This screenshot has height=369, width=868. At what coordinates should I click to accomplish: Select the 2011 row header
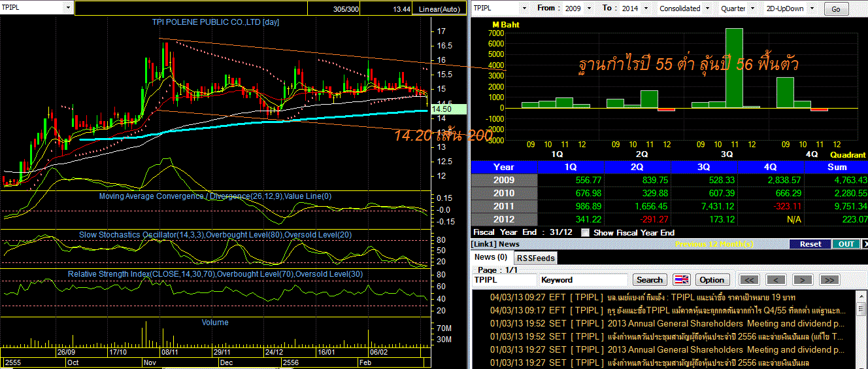tap(504, 206)
